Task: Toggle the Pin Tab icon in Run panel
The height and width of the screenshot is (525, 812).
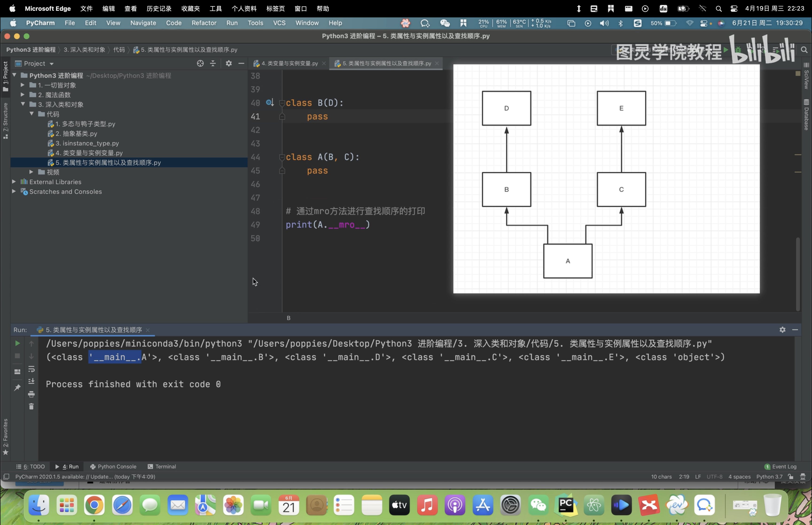Action: [17, 387]
